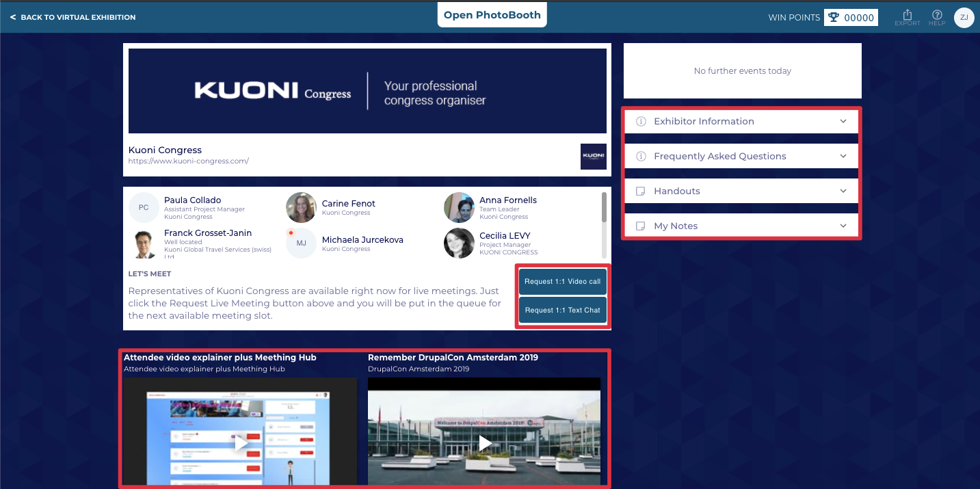Click the small Kuoni logo thumbnail
Image resolution: width=980 pixels, height=489 pixels.
coord(593,156)
